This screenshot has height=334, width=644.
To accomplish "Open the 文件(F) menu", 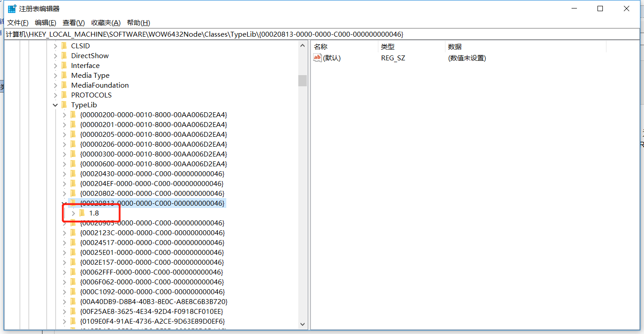I will click(18, 23).
